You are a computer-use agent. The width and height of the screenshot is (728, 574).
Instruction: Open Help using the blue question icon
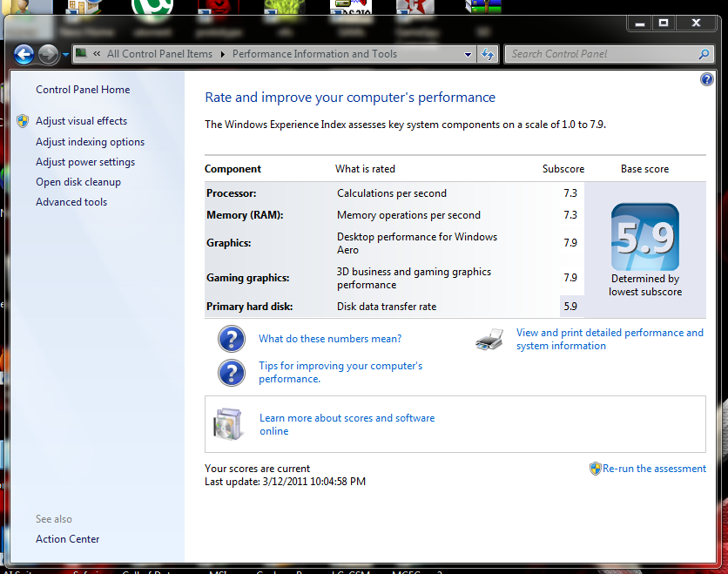tap(706, 79)
